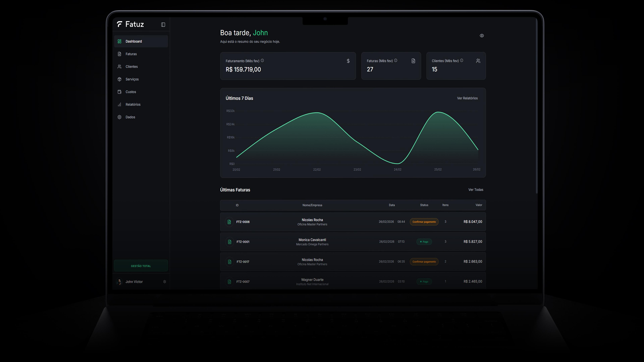Click info icon beside Clientes (Mês fev)

pos(462,61)
